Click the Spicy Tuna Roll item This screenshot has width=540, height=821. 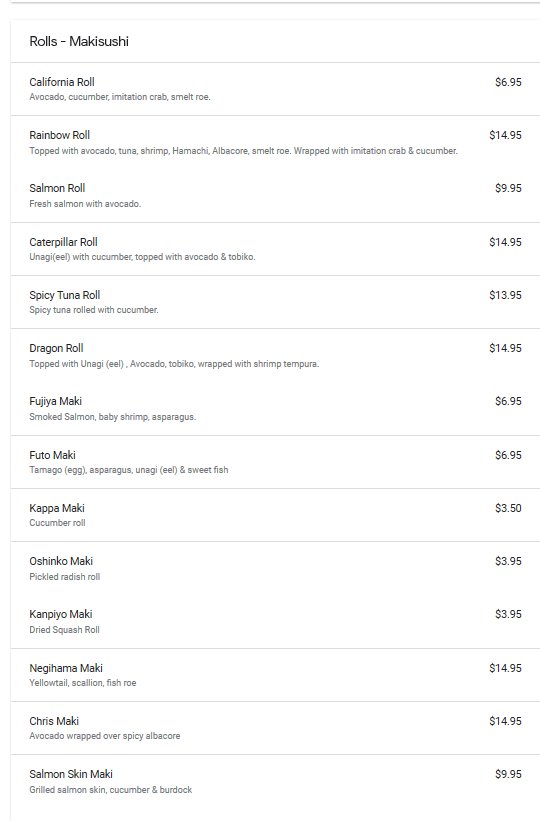tap(275, 302)
